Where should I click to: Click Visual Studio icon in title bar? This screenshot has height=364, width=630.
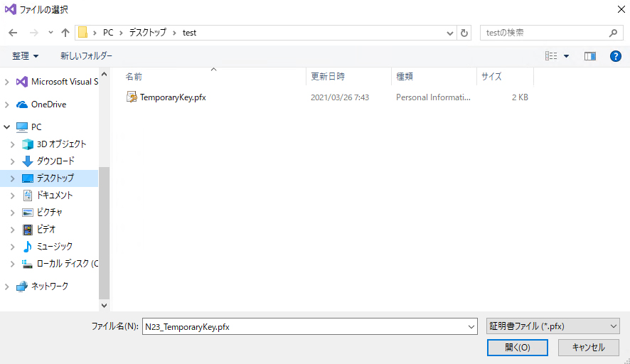pos(11,9)
